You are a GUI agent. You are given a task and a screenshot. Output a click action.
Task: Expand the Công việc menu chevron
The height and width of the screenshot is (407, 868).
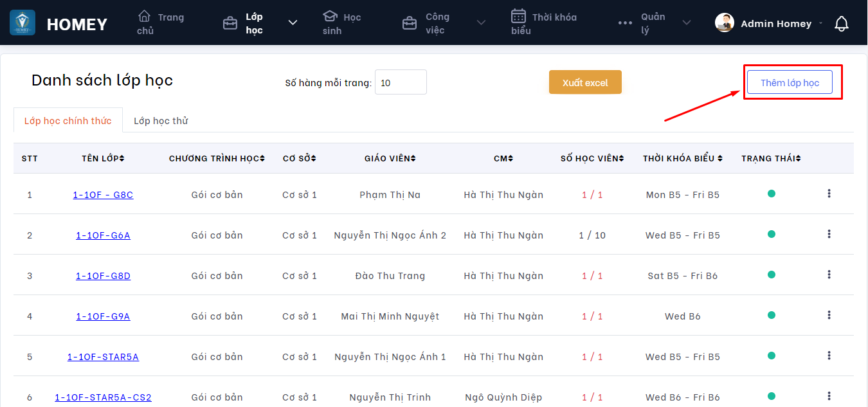[481, 23]
